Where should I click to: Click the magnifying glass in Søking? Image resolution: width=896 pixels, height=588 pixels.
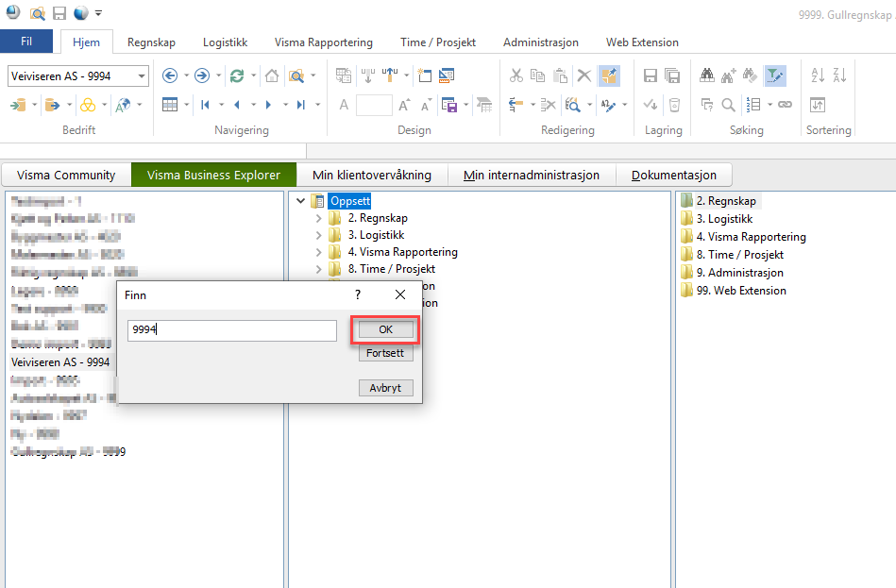tap(729, 105)
